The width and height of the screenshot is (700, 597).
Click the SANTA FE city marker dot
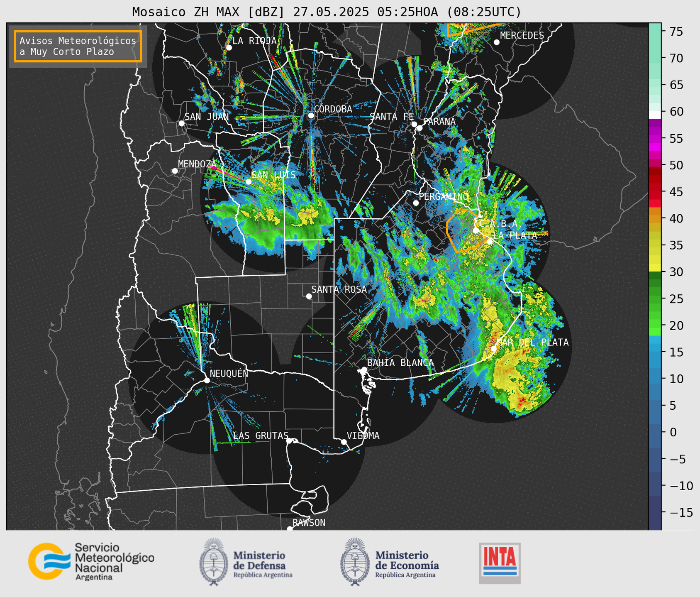click(414, 124)
